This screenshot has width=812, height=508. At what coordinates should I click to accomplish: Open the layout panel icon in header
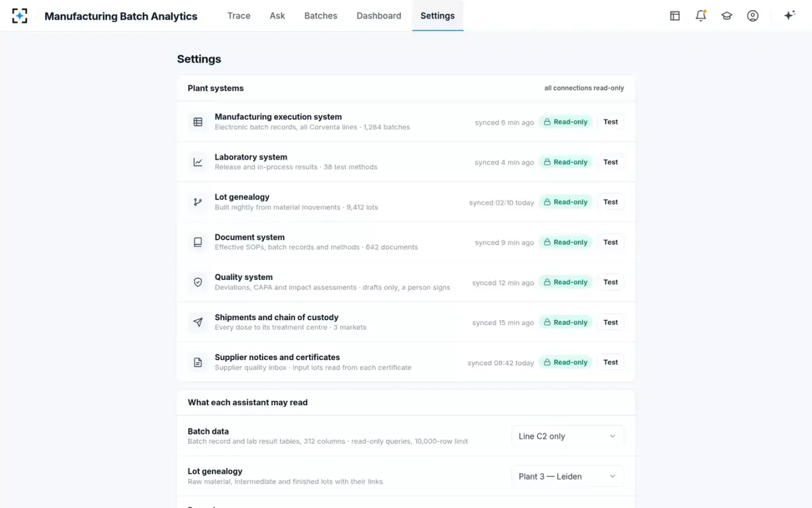675,16
